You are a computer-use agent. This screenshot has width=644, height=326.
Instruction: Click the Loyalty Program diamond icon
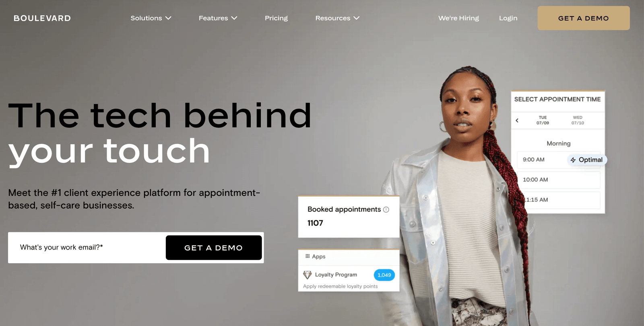[308, 275]
